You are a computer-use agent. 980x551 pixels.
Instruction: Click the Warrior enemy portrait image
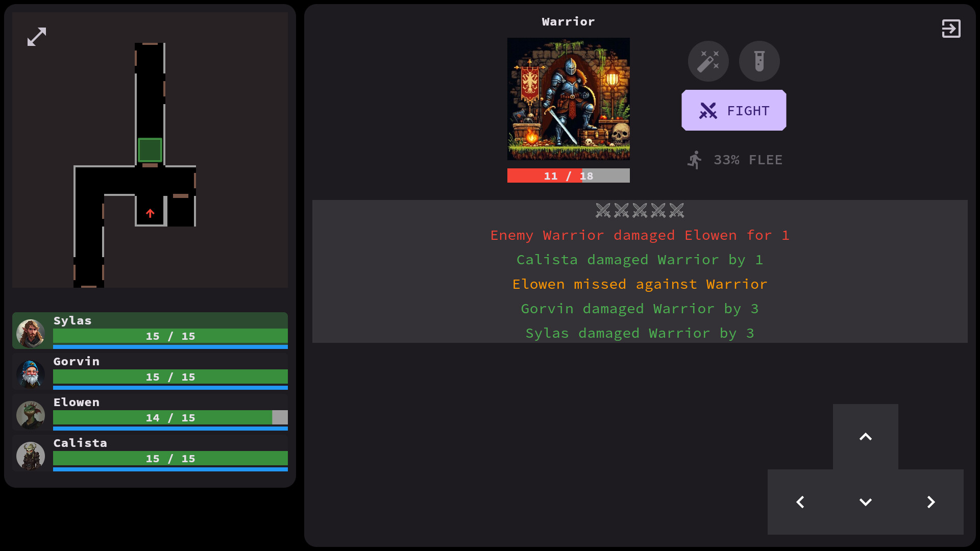[x=568, y=98]
